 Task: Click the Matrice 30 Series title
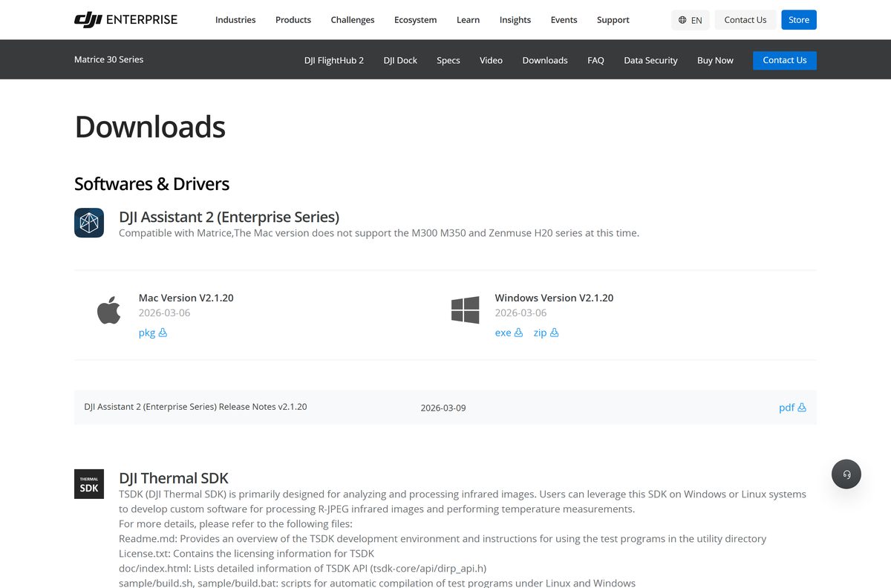point(109,59)
